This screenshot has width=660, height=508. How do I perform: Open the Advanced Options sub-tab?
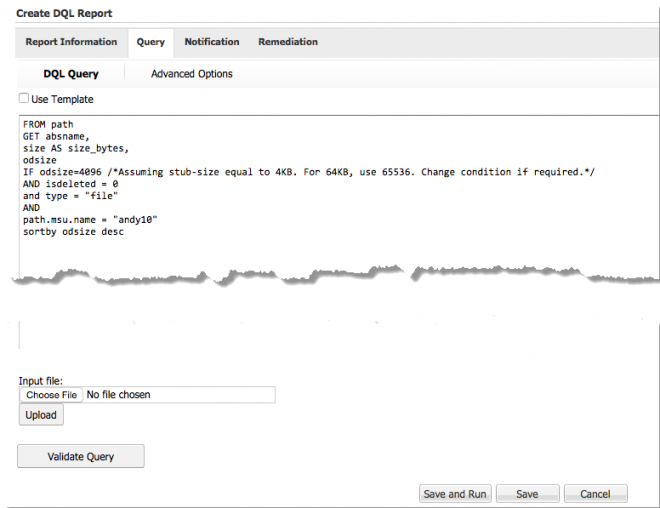[x=192, y=74]
